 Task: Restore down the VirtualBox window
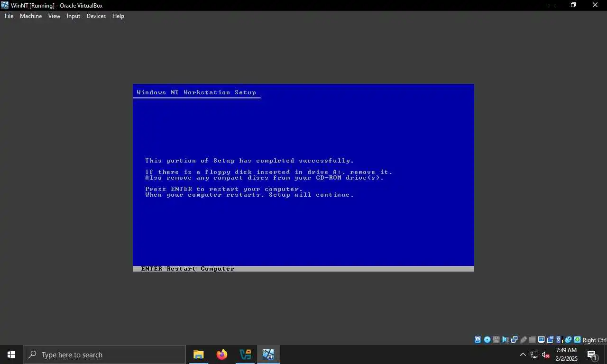click(573, 5)
